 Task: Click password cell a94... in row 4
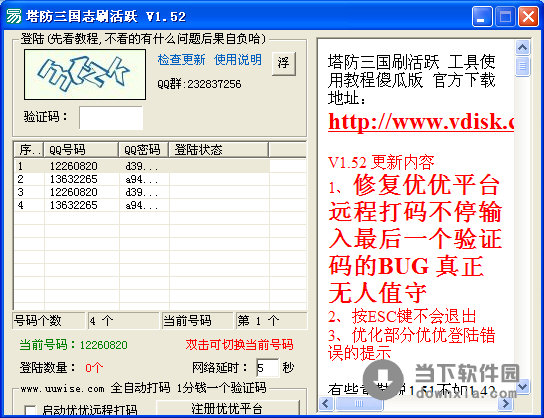coord(142,205)
